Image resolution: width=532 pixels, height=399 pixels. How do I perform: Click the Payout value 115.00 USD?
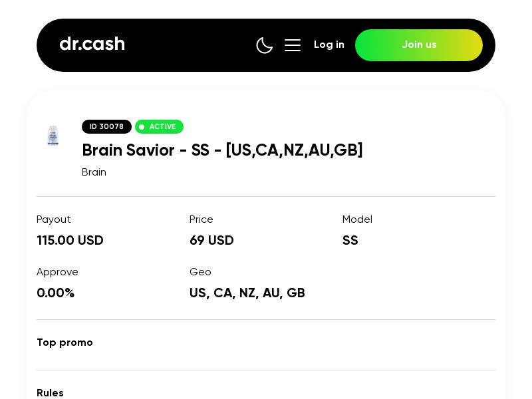point(70,240)
